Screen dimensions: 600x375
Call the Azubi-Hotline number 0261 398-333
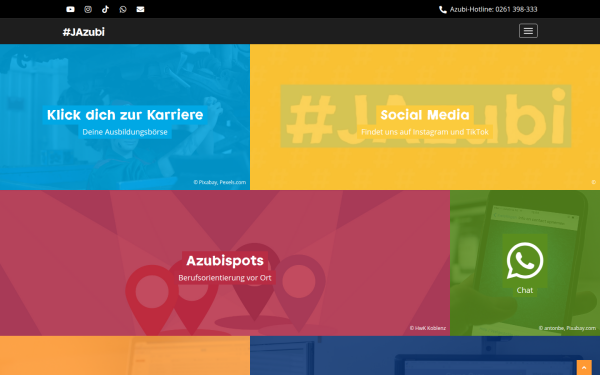[494, 9]
